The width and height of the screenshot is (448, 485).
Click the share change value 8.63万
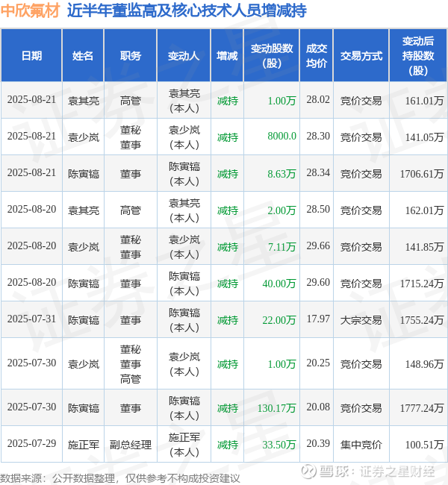pos(281,174)
